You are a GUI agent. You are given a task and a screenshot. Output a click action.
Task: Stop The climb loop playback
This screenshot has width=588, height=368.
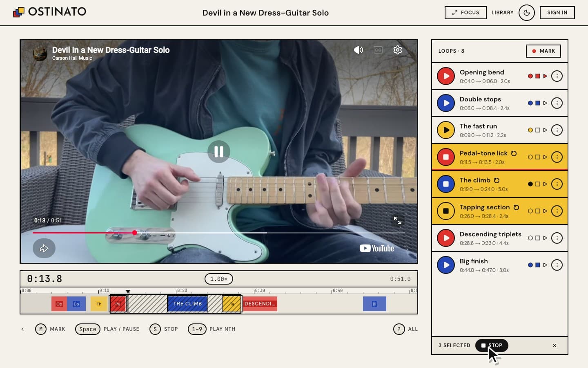pos(446,184)
